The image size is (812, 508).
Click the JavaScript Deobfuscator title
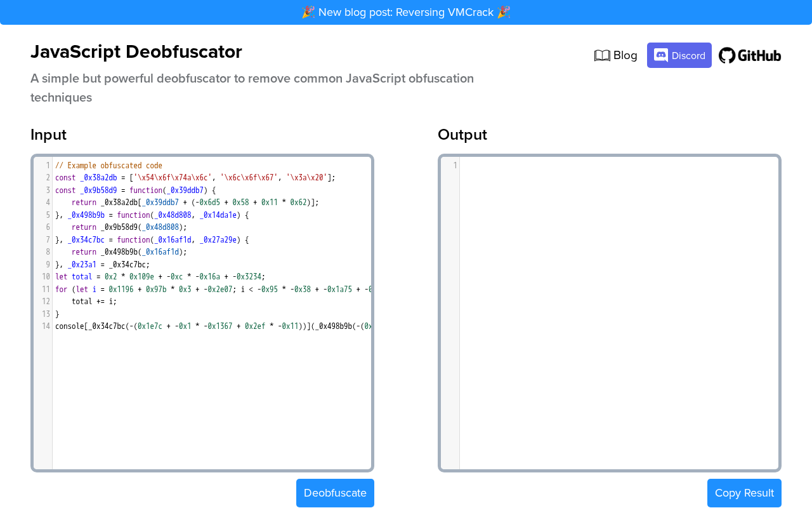point(136,52)
